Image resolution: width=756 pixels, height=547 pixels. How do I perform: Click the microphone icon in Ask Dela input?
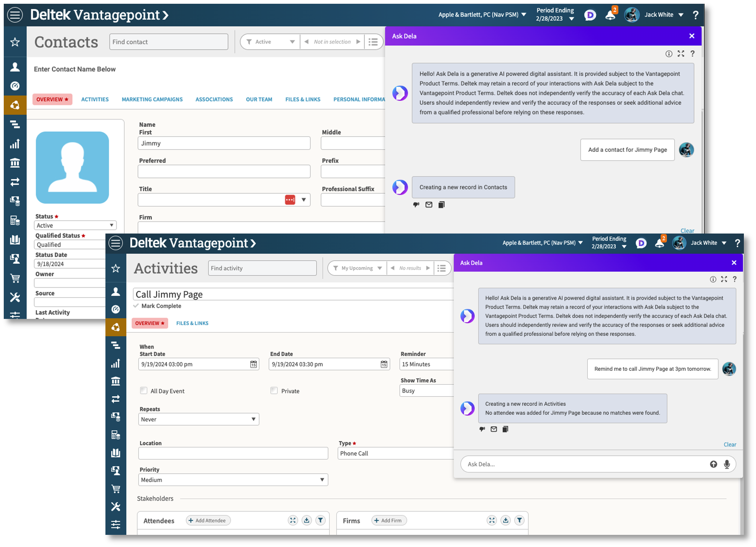[x=727, y=464]
